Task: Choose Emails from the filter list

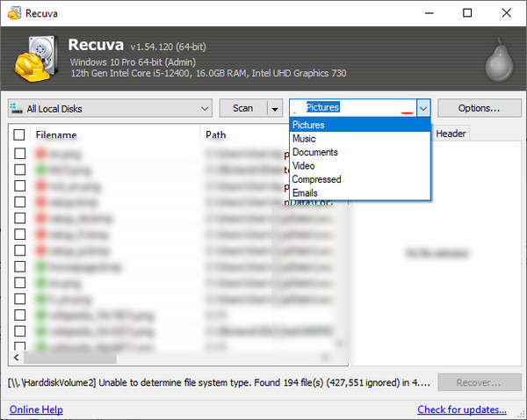Action: click(360, 193)
